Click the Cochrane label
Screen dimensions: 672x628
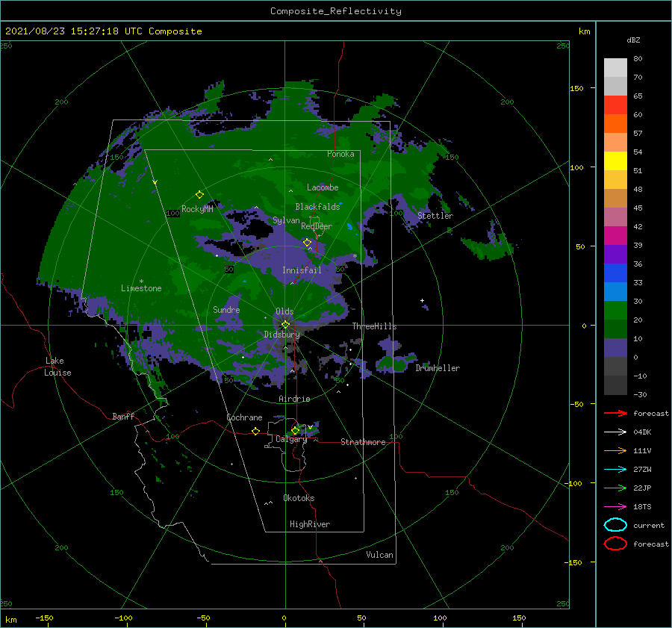coord(244,417)
